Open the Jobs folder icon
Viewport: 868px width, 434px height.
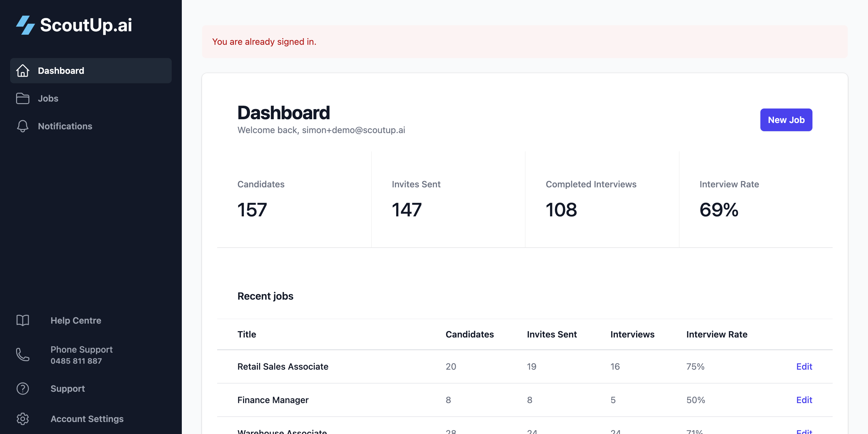pyautogui.click(x=22, y=98)
